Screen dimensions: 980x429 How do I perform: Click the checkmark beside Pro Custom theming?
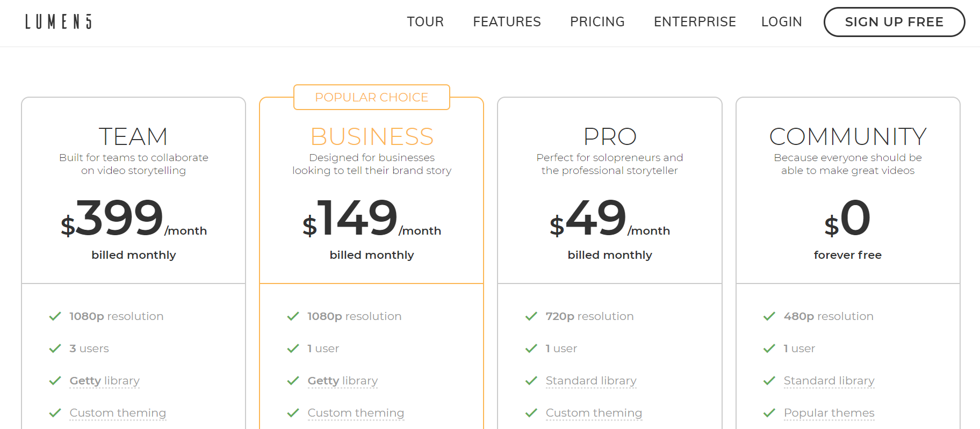pos(531,413)
